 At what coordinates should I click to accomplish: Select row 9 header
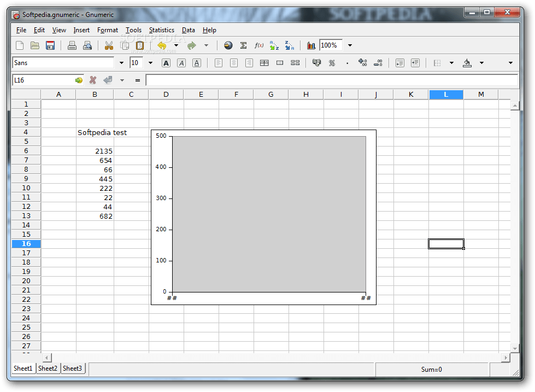click(26, 179)
